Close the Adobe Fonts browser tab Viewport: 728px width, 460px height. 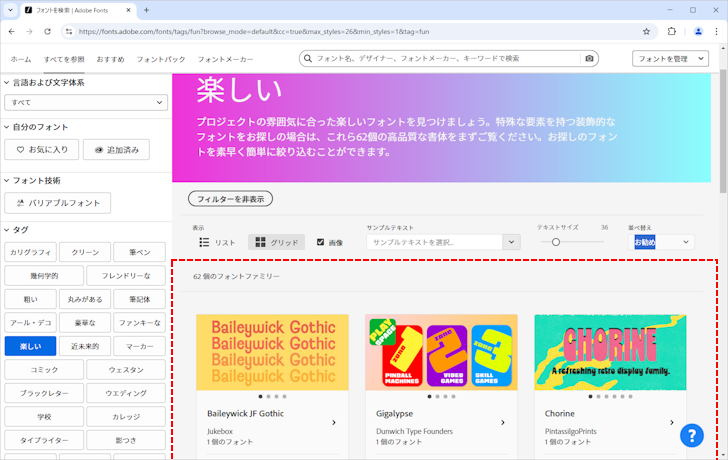pyautogui.click(x=129, y=10)
